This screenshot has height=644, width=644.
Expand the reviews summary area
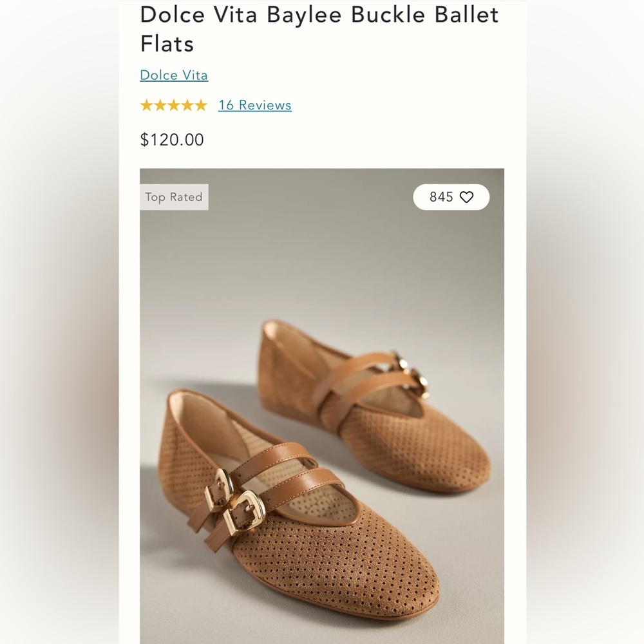(254, 105)
